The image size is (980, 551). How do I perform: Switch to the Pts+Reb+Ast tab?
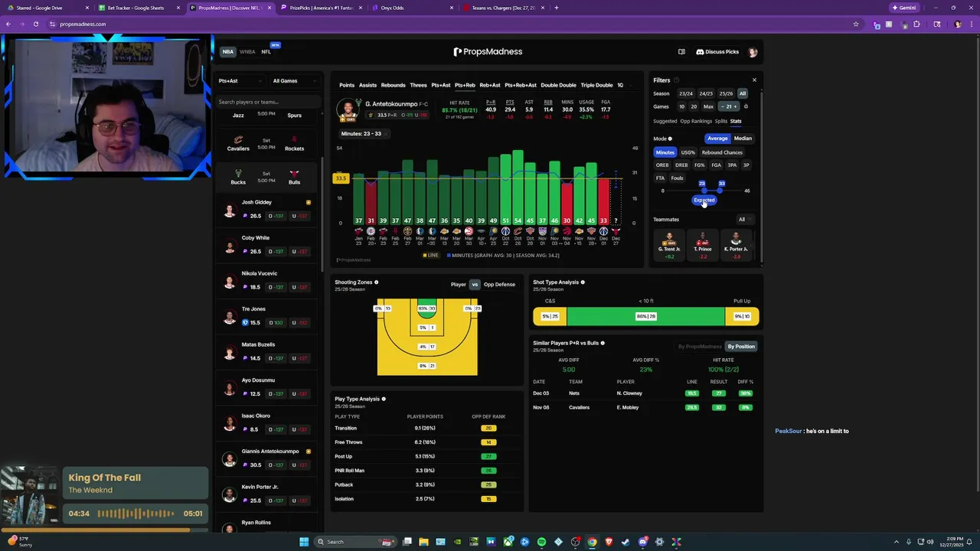click(x=521, y=85)
